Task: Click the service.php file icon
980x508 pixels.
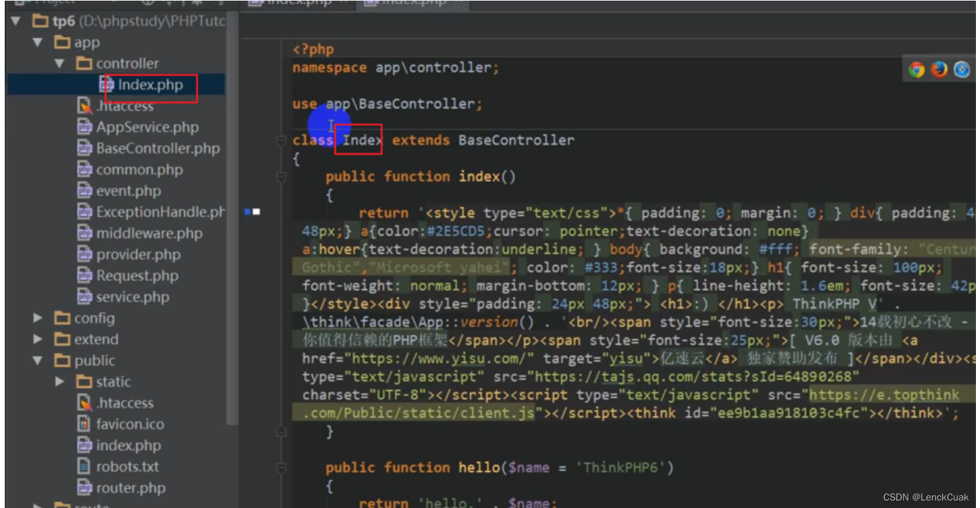Action: (84, 297)
